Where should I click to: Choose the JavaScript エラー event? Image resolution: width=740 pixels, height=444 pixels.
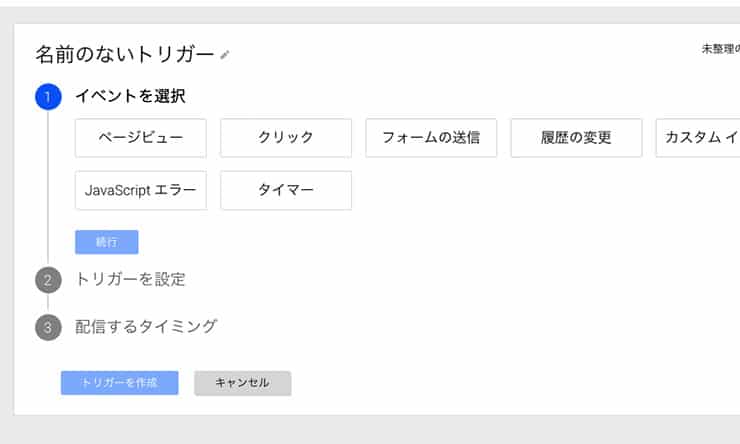click(x=141, y=190)
